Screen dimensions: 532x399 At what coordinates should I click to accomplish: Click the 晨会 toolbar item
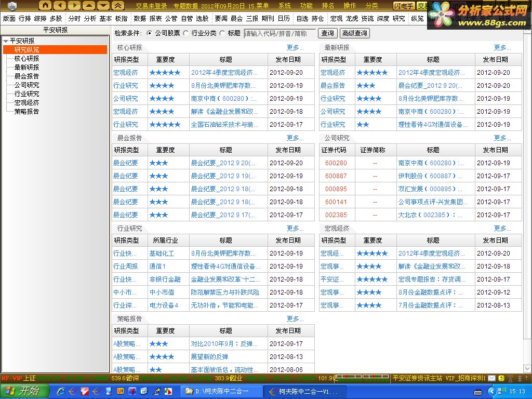[236, 18]
